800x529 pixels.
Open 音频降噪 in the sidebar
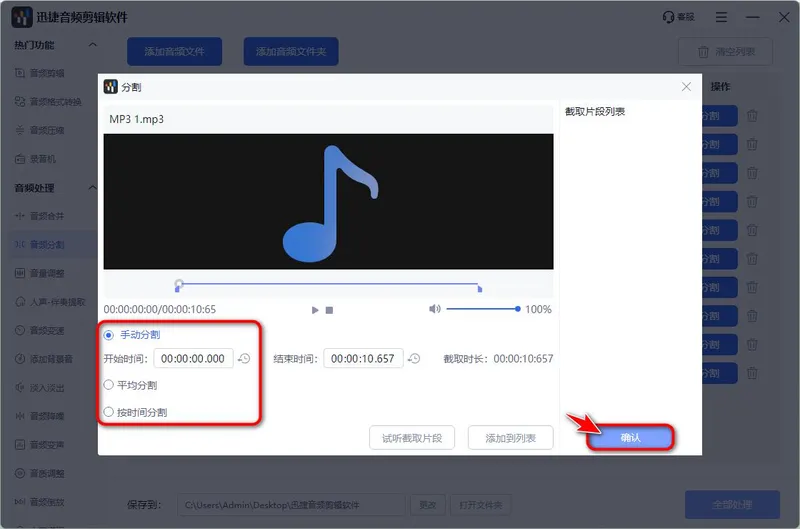pos(40,416)
